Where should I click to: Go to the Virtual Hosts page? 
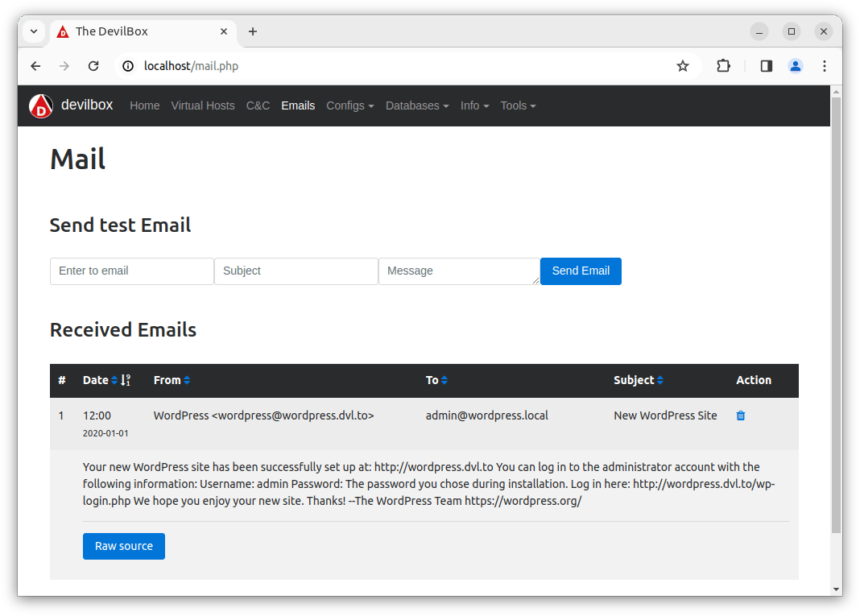tap(203, 105)
